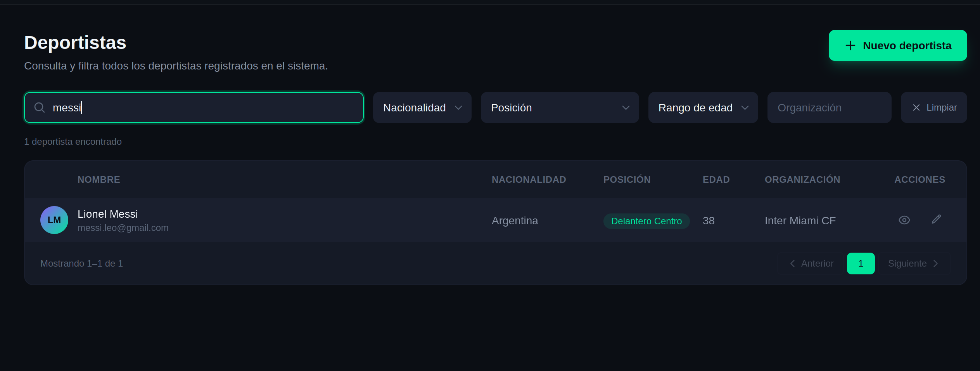Click the LM avatar for Lionel Messi
980x371 pixels.
(x=54, y=220)
